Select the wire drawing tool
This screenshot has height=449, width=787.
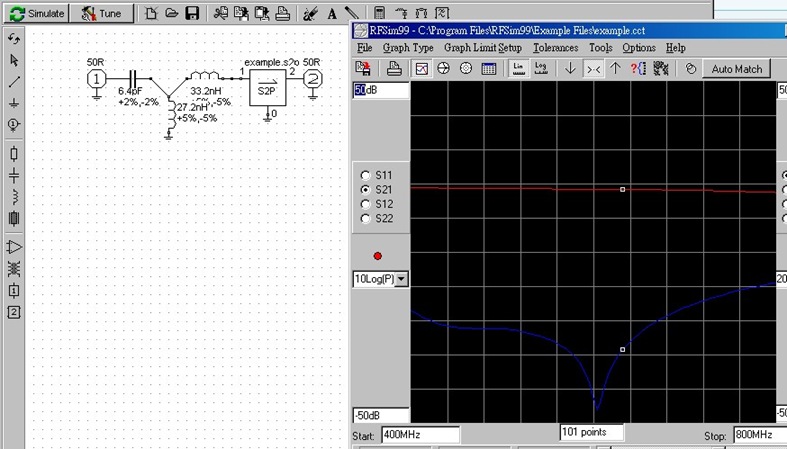(14, 82)
